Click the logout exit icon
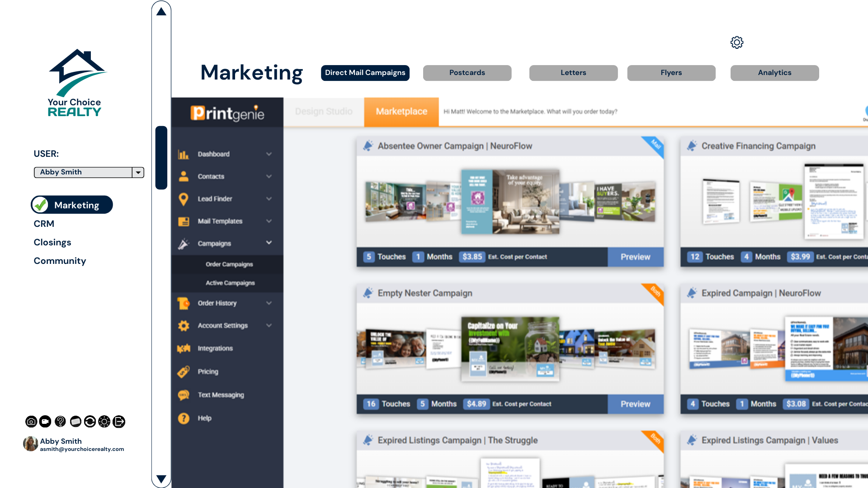The width and height of the screenshot is (868, 488). click(x=119, y=422)
